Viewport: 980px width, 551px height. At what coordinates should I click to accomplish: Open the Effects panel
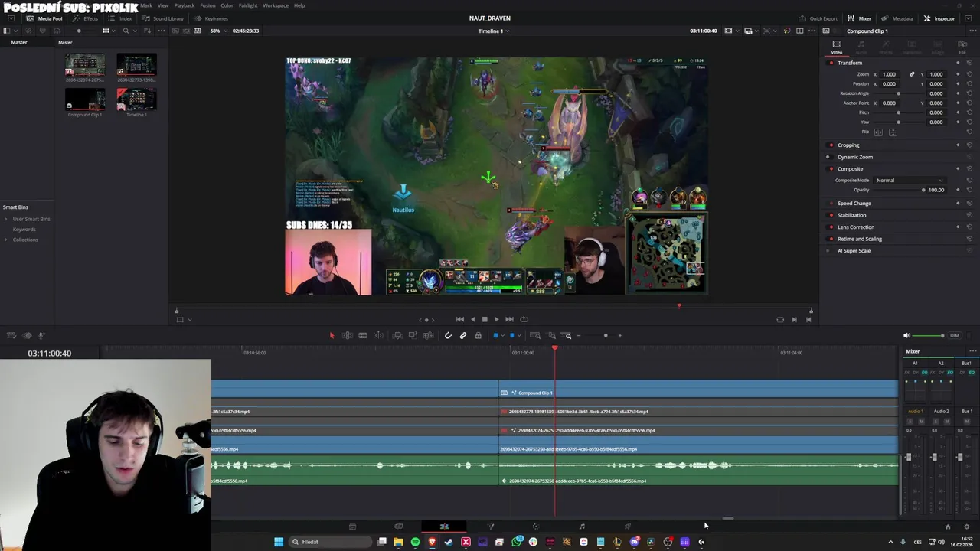pyautogui.click(x=86, y=18)
